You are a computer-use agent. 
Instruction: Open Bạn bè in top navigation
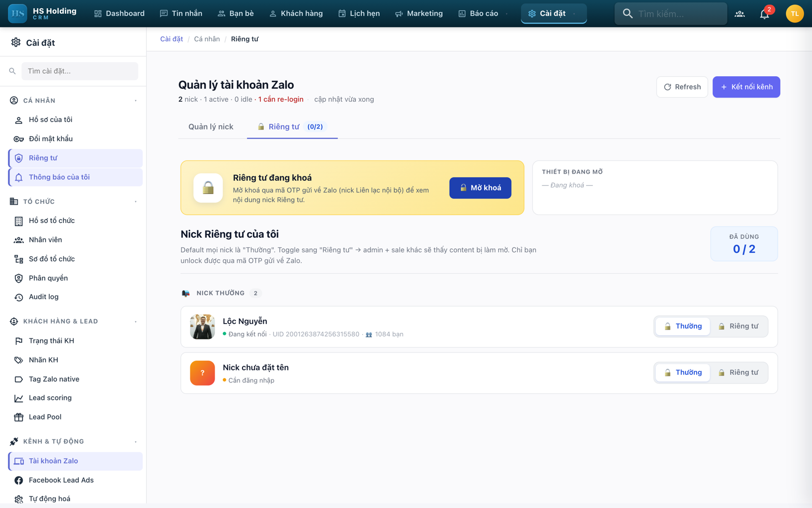235,14
